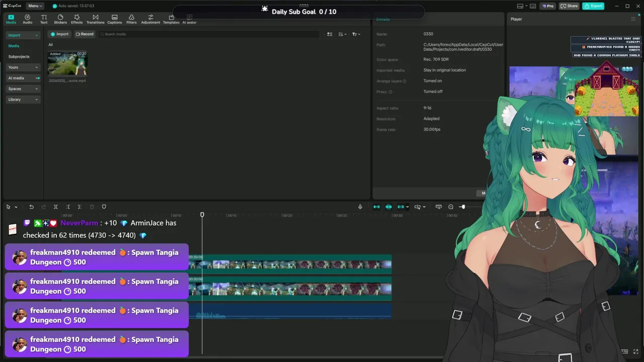Collapse the Import sidebar section
Viewport: 644px width, 362px height.
click(x=23, y=35)
